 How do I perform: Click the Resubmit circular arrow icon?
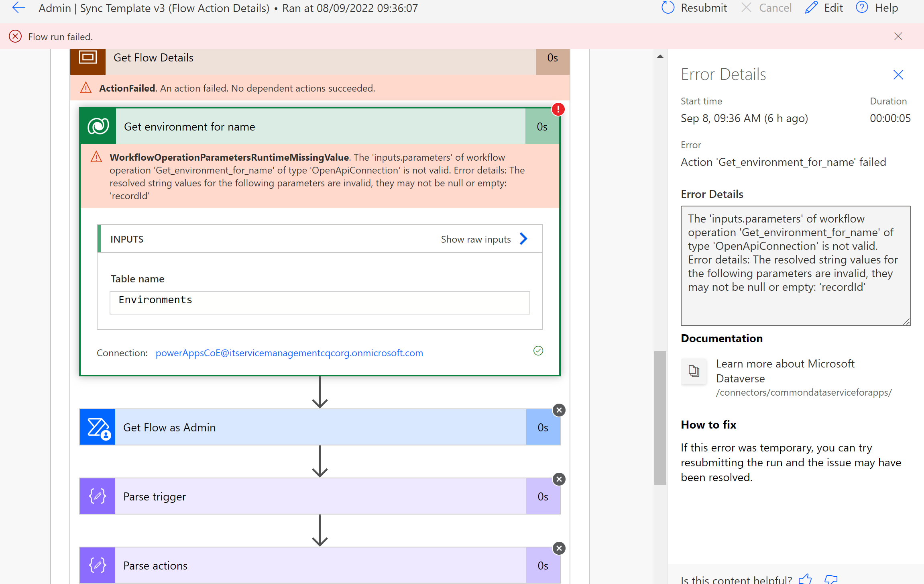(667, 8)
